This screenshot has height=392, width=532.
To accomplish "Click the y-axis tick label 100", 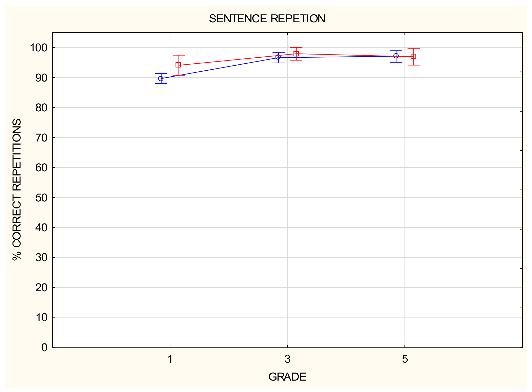I will pyautogui.click(x=39, y=48).
